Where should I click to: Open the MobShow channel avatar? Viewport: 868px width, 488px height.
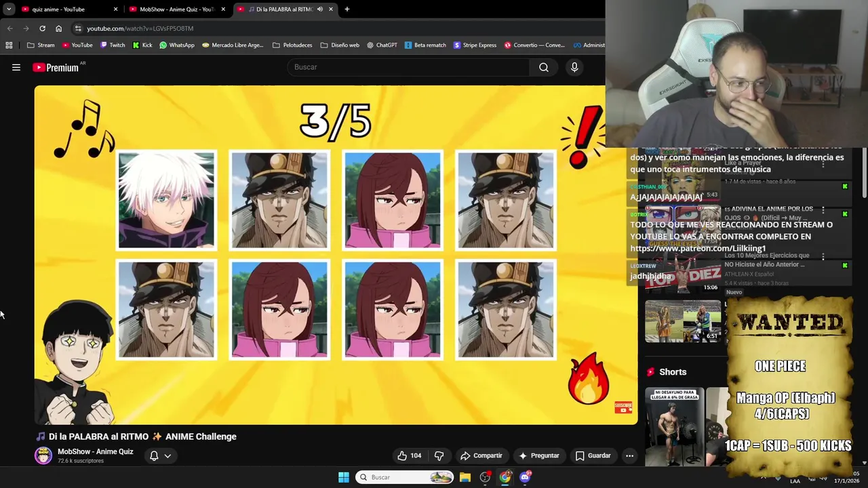43,455
